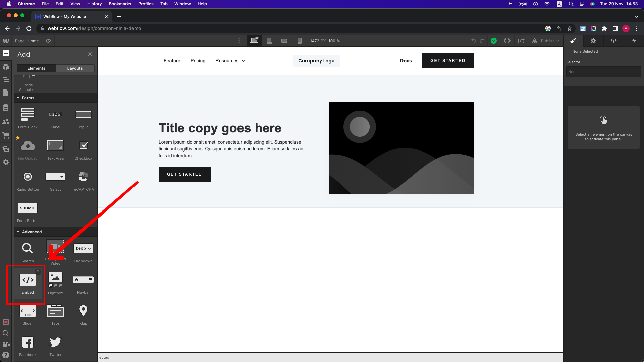Add the Form Block element

(x=28, y=118)
